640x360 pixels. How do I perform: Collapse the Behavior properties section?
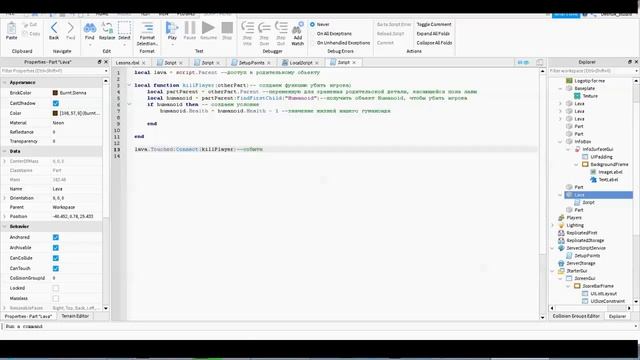4,227
